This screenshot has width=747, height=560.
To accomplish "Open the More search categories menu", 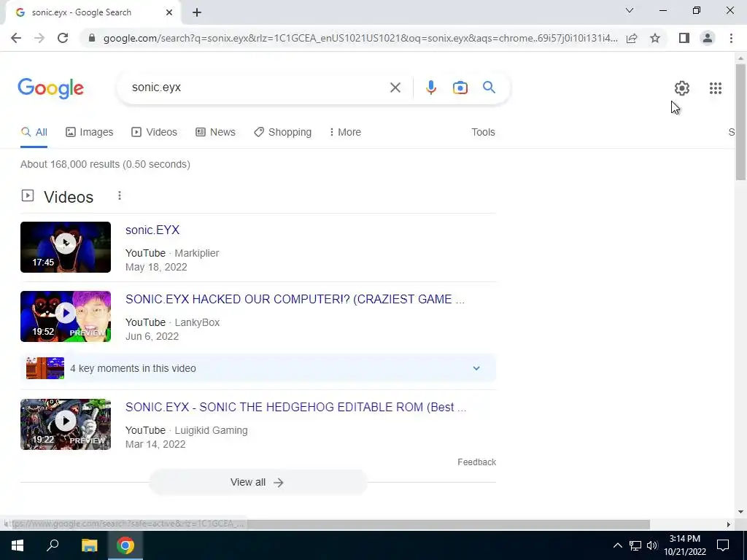I will pos(345,133).
